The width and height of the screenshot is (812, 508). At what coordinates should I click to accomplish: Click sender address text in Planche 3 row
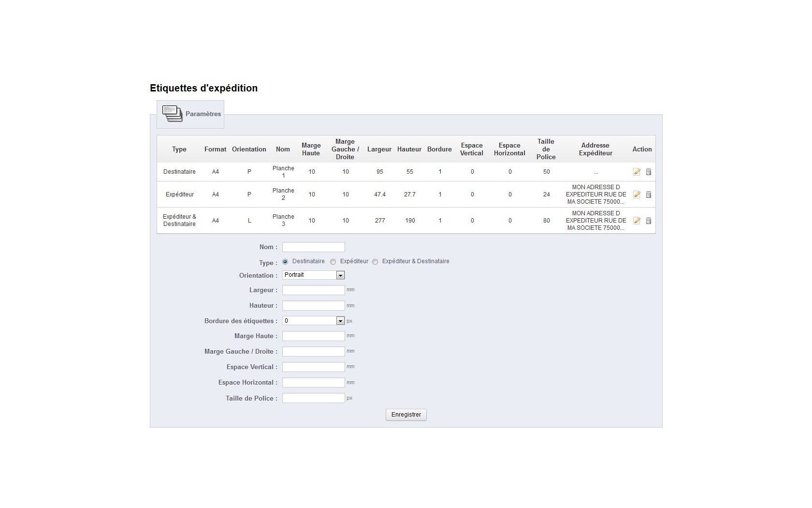(x=596, y=221)
